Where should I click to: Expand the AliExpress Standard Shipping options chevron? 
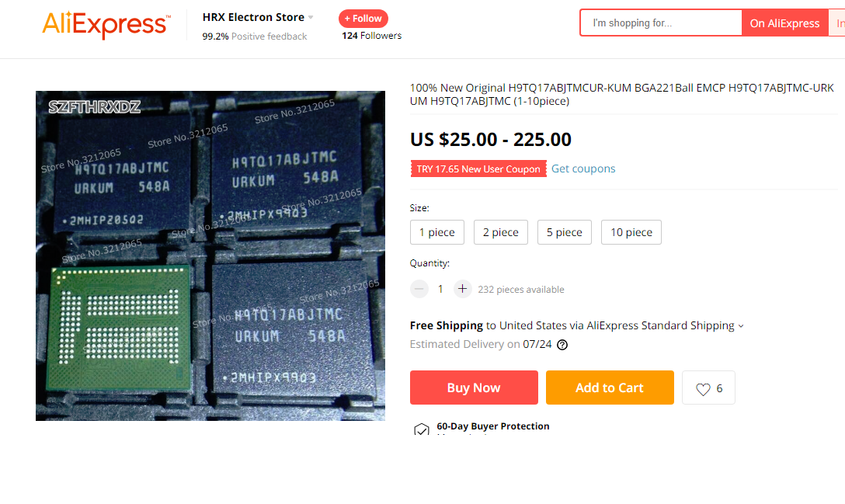coord(741,326)
